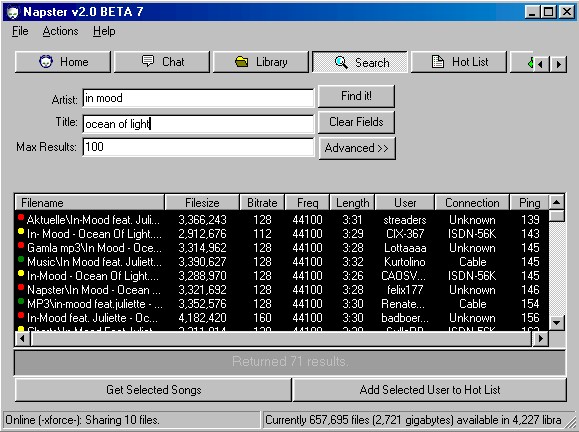Click the yellow status dot for user CAOSV...
The image size is (579, 432).
point(21,273)
